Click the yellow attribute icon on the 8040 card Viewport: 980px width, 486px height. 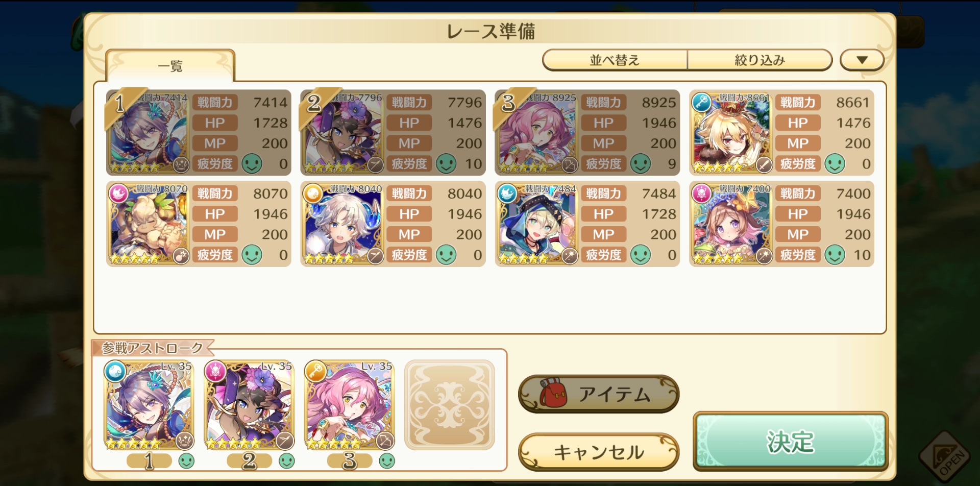[313, 193]
